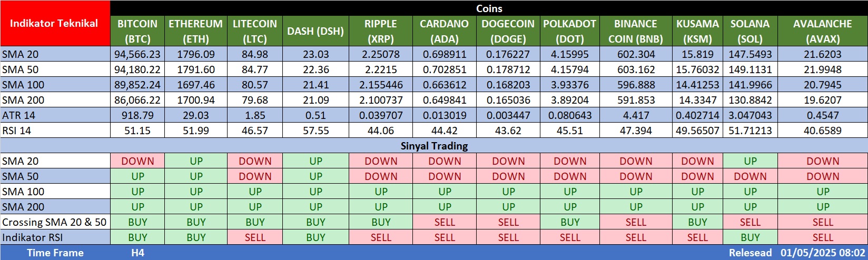Click the AVALANCHE (AVAX) column header
This screenshot has width=868, height=260.
click(822, 31)
